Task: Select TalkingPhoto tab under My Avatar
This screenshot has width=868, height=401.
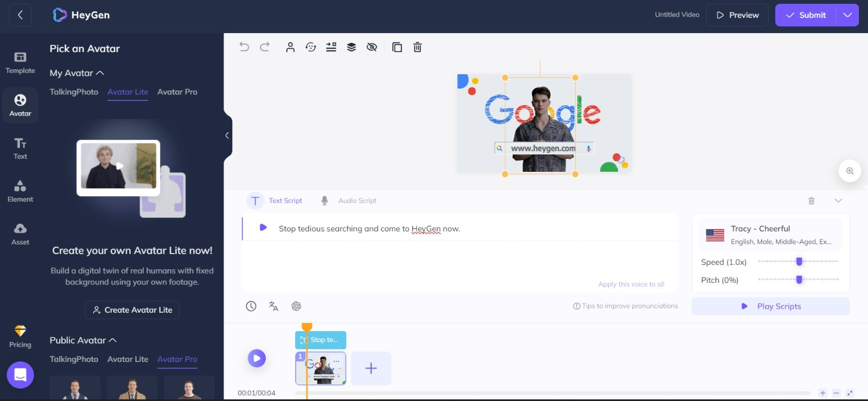Action: coord(74,92)
